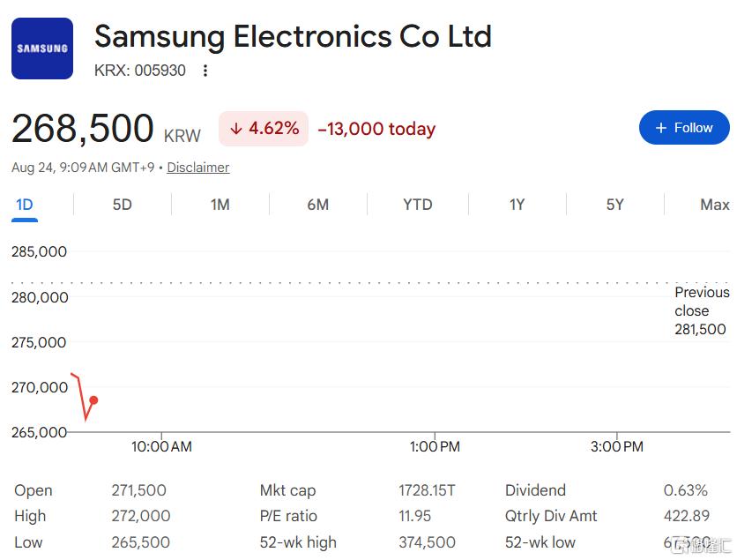Click the Mkt cap value 1728.15T
This screenshot has height=560, width=737.
[x=427, y=490]
